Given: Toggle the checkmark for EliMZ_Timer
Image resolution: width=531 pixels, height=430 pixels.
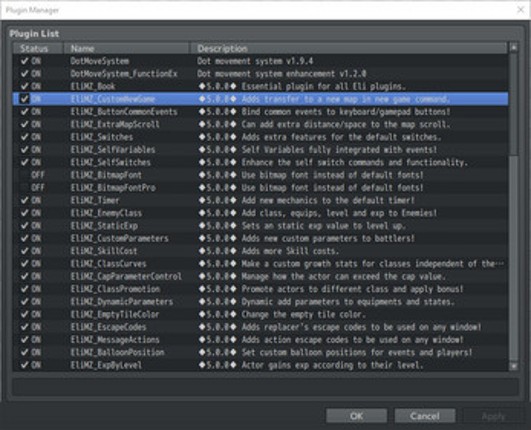Looking at the screenshot, I should tap(24, 200).
